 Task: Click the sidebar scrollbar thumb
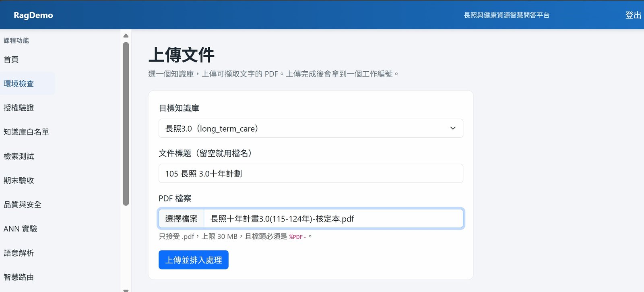[x=126, y=124]
